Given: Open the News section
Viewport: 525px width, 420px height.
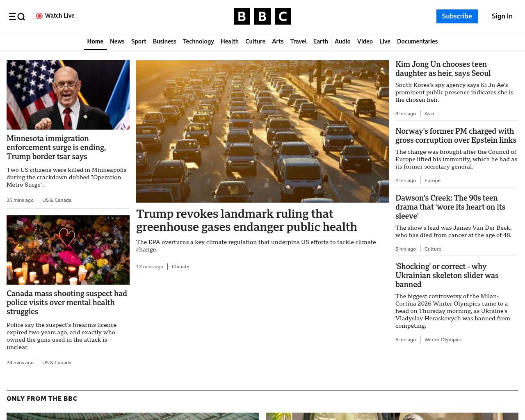Looking at the screenshot, I should (117, 41).
